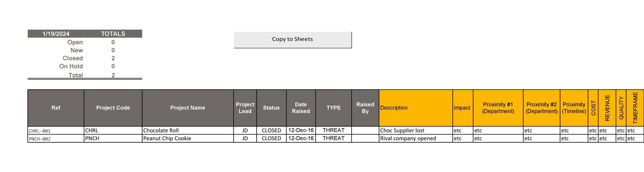
Task: Click the Description header cell
Action: [x=416, y=108]
